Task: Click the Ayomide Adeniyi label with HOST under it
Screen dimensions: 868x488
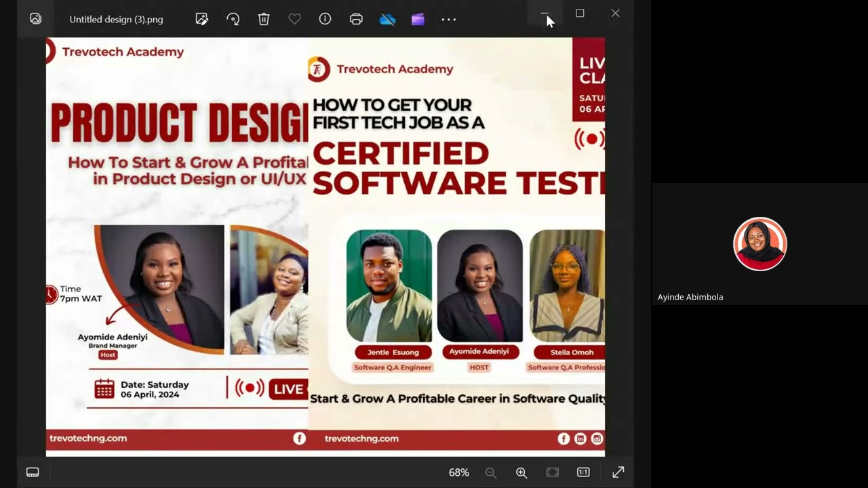Action: [479, 352]
